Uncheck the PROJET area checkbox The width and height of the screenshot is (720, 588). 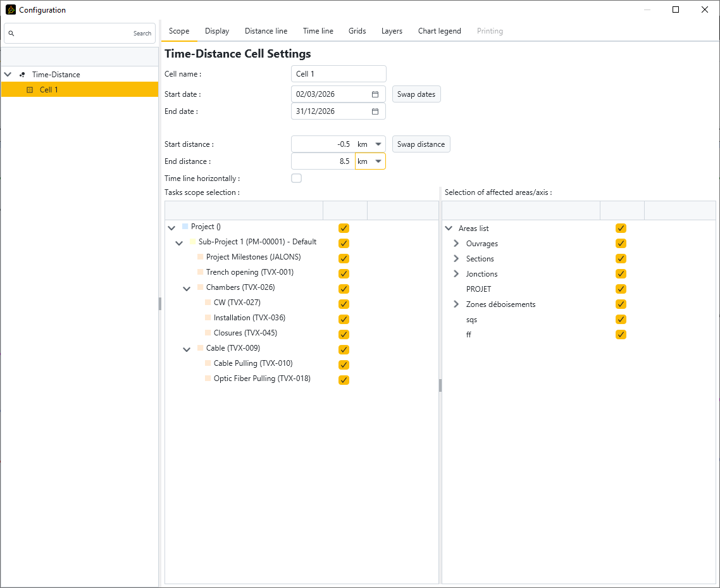coord(621,289)
